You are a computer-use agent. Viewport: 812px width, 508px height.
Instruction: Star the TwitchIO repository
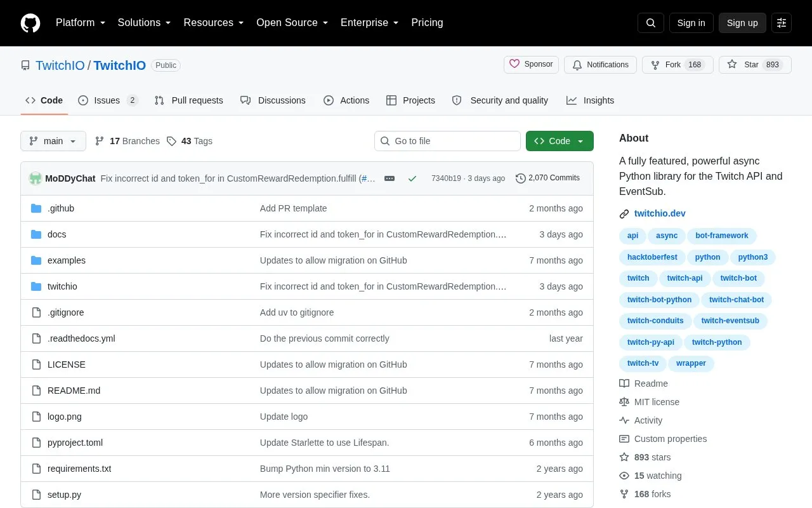755,65
